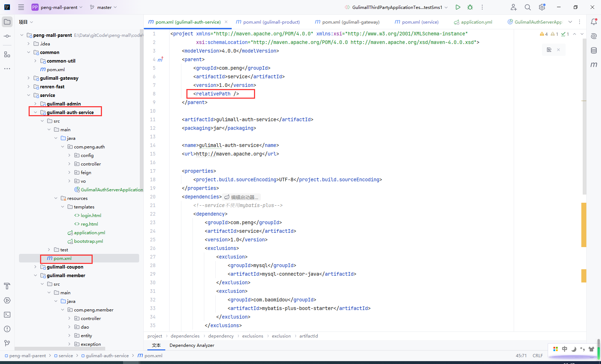Viewport: 601px width, 364px height.
Task: Debug the testSms1 configuration
Action: pyautogui.click(x=470, y=7)
